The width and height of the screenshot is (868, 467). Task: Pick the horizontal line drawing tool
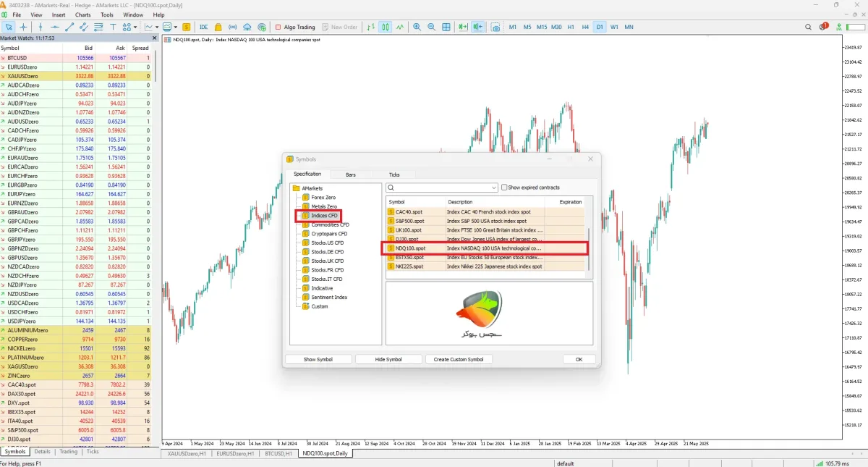click(x=56, y=27)
